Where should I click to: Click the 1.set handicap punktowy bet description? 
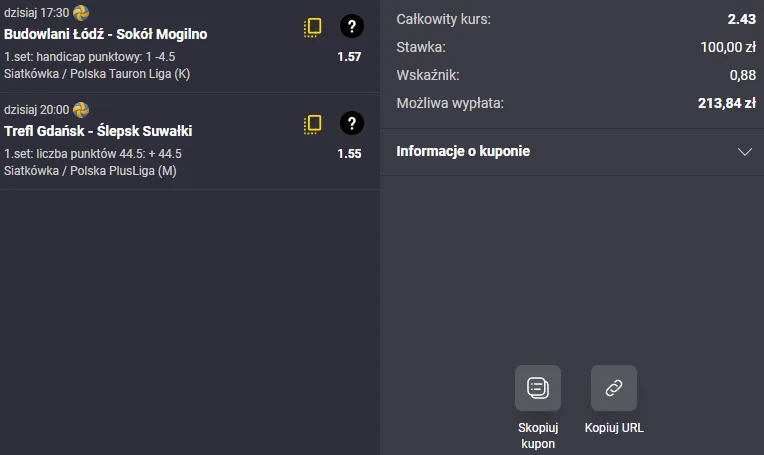tap(90, 57)
